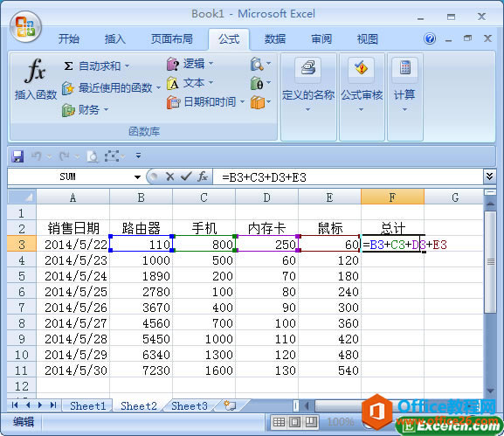The width and height of the screenshot is (504, 436).
Task: Click the Print Preview icon
Action: [x=93, y=156]
